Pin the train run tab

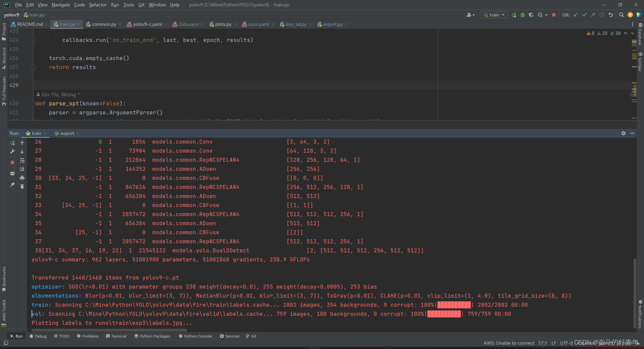pyautogui.click(x=12, y=185)
